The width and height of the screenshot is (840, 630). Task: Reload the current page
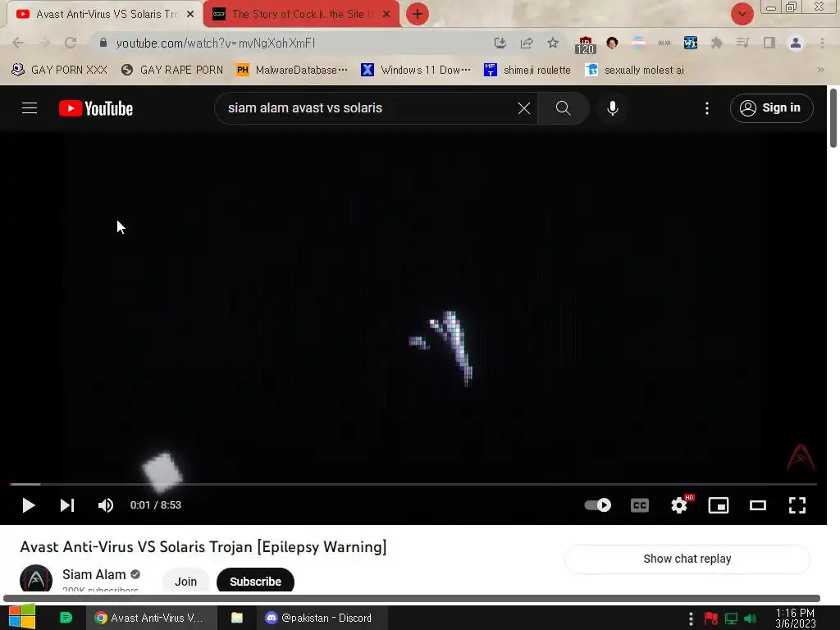pos(71,43)
